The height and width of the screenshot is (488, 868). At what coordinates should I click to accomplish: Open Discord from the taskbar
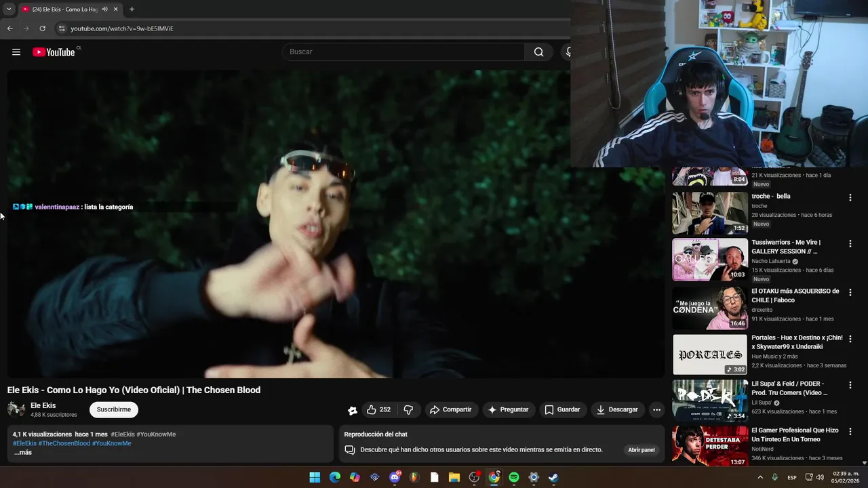(x=395, y=477)
